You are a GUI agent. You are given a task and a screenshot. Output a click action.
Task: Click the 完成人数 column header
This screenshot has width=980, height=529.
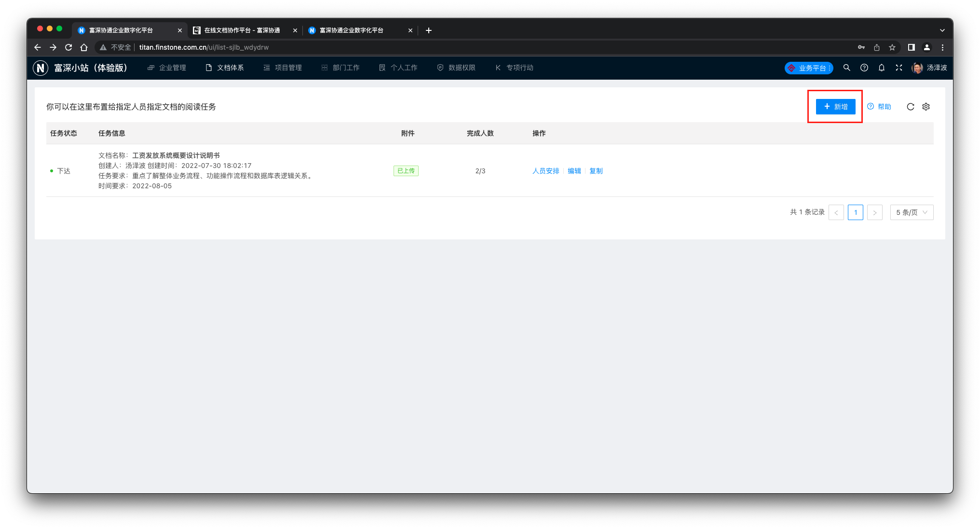pyautogui.click(x=480, y=133)
